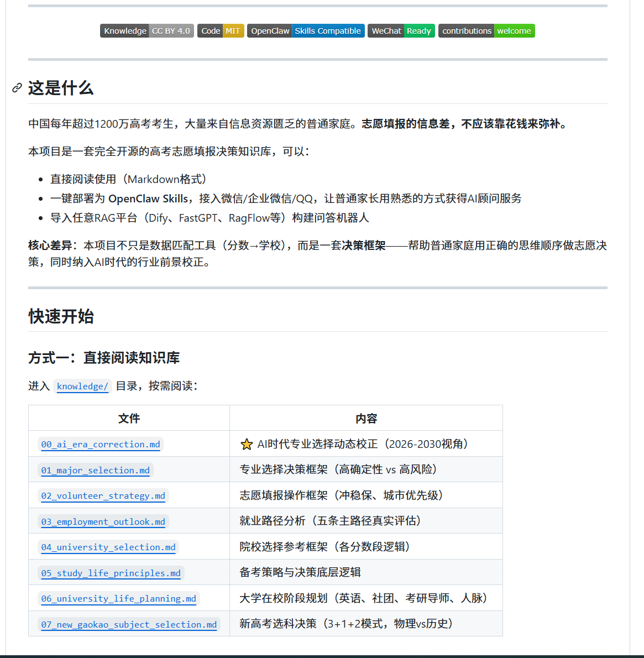Click the star icon in the table
Screen dimensions: 644x658
247,445
